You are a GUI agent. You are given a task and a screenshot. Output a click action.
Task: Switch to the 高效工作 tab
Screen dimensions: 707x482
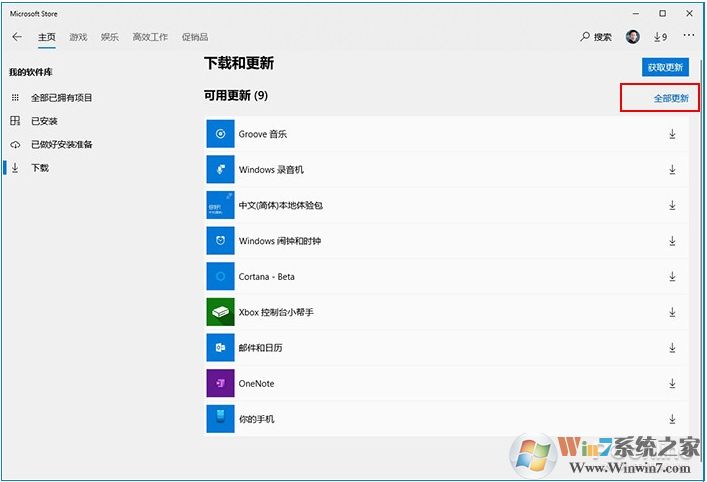150,37
